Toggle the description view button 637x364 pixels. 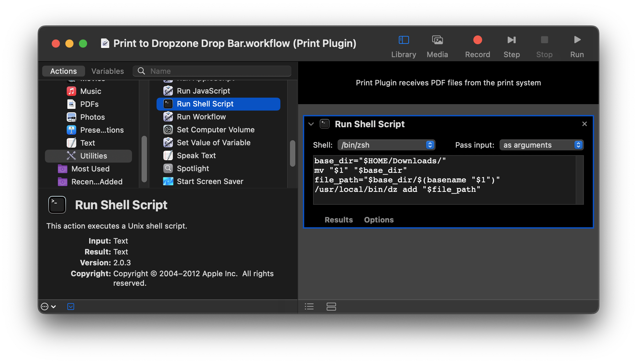[x=71, y=307]
